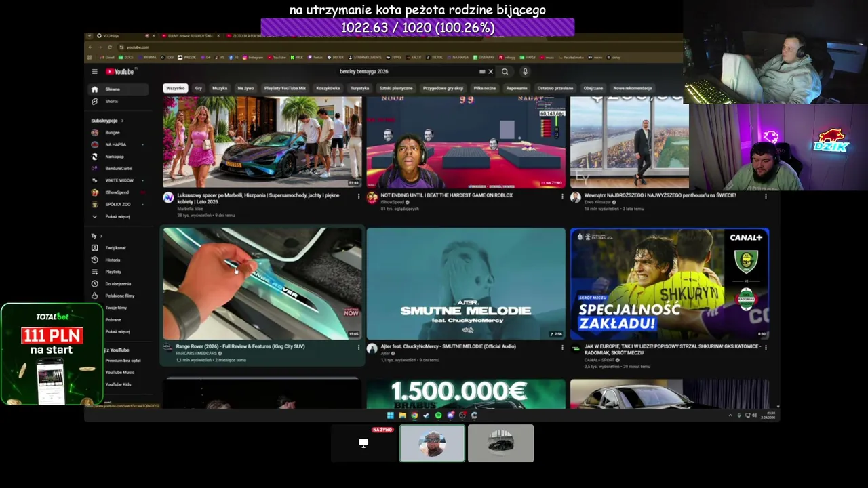Select the Sztuki plastyczne filter chip
This screenshot has width=868, height=488.
click(396, 88)
